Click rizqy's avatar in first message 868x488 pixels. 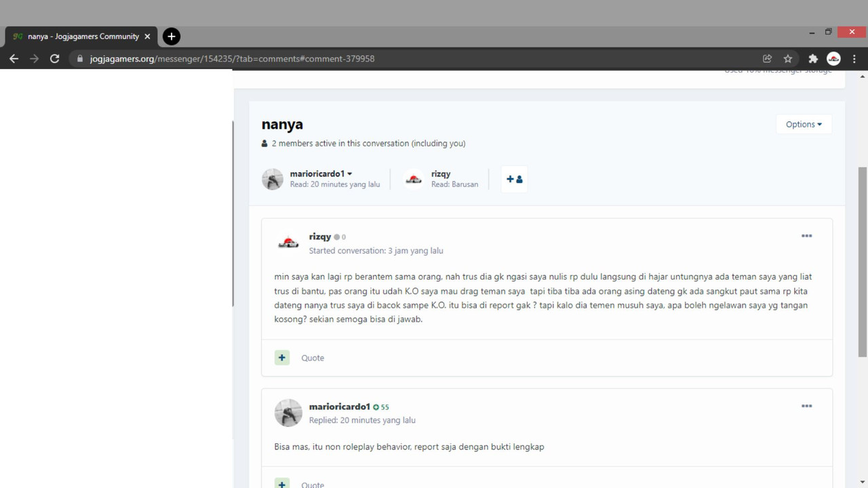pos(288,243)
